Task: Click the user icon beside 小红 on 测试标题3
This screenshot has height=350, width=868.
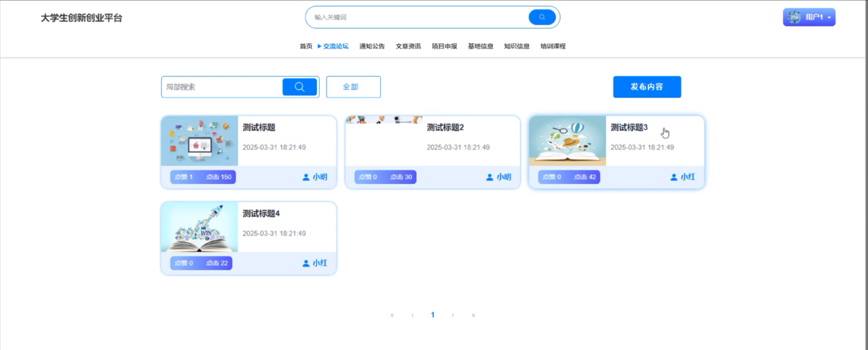Action: (x=674, y=177)
